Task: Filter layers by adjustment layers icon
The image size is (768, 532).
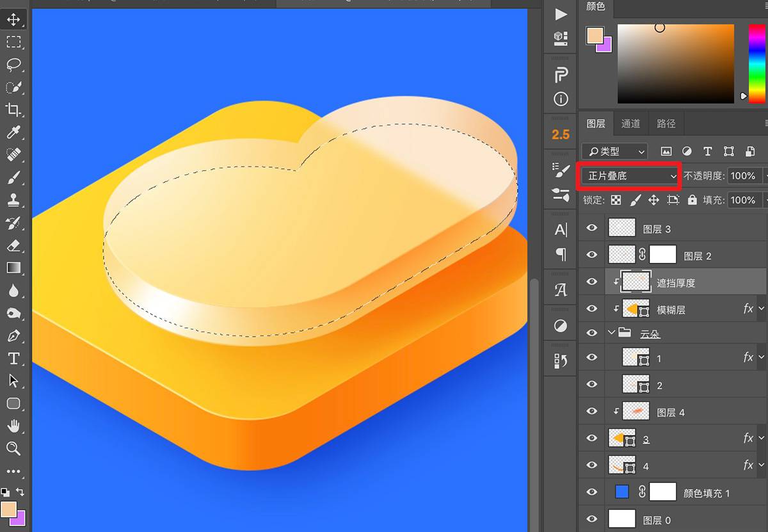Action: pyautogui.click(x=687, y=152)
